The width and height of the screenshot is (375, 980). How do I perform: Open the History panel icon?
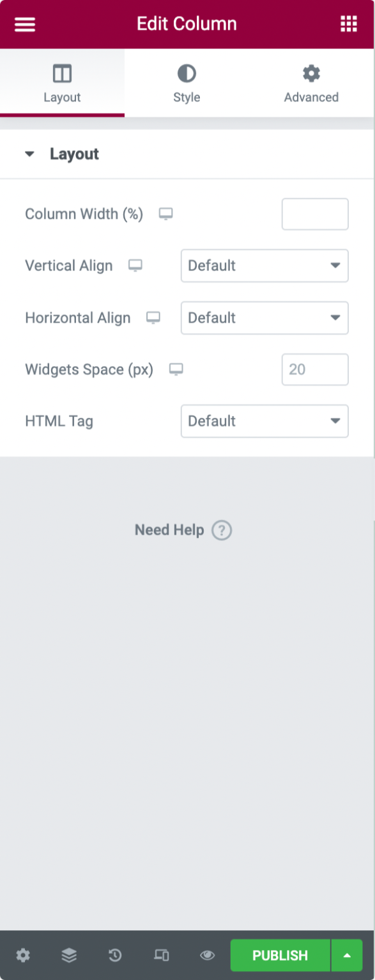click(x=115, y=955)
